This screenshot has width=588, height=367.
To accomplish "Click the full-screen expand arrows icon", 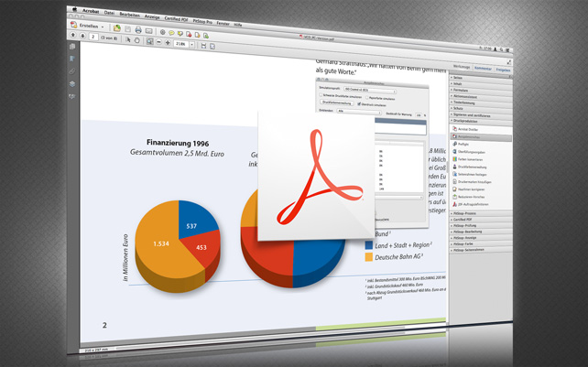I will pos(509,62).
